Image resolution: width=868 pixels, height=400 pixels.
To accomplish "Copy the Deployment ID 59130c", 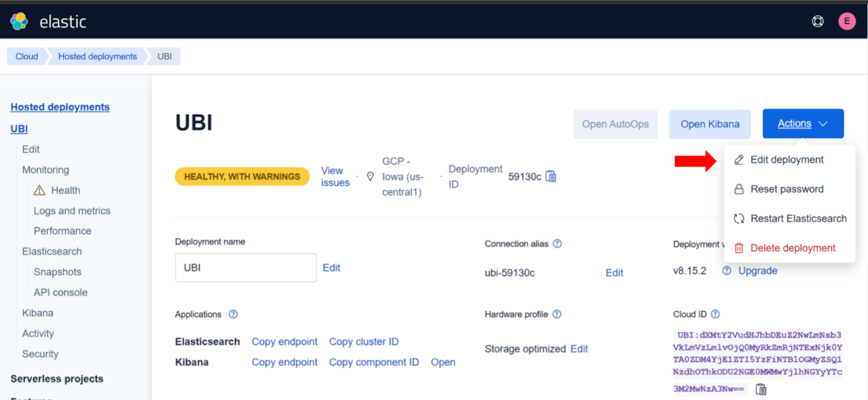I will coord(551,177).
